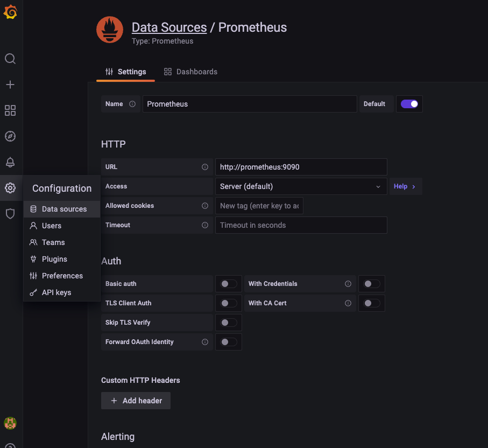Switch to the Dashboards tab
The image size is (488, 448).
[190, 72]
